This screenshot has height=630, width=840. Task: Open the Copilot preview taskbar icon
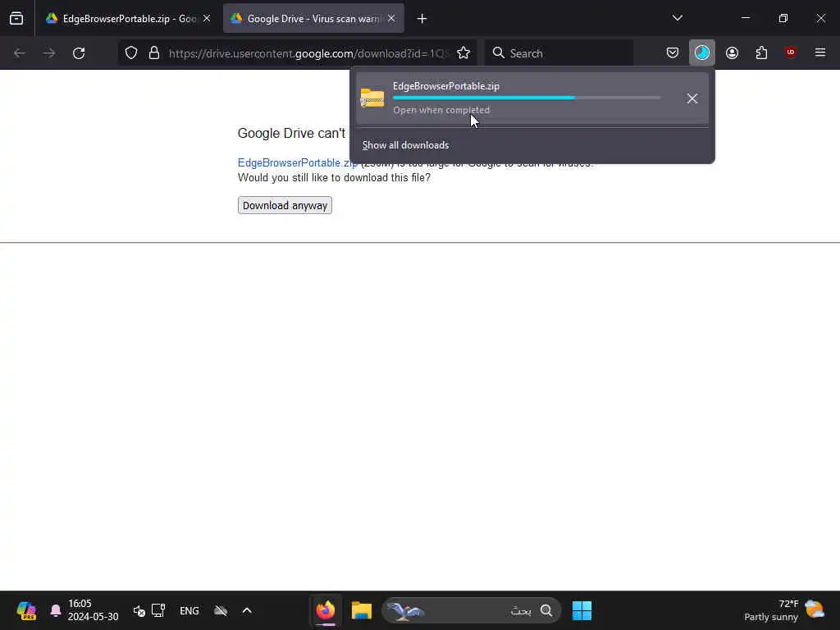click(x=26, y=610)
